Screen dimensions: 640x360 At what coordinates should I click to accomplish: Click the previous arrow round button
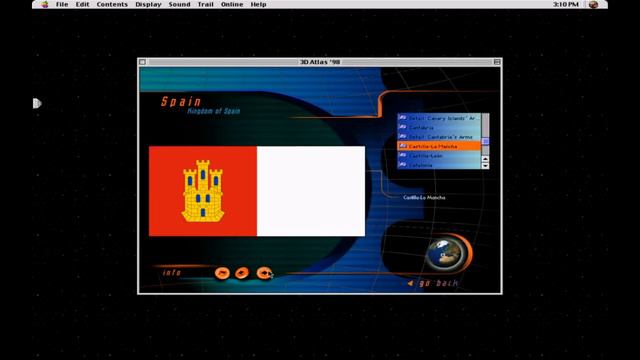(242, 273)
